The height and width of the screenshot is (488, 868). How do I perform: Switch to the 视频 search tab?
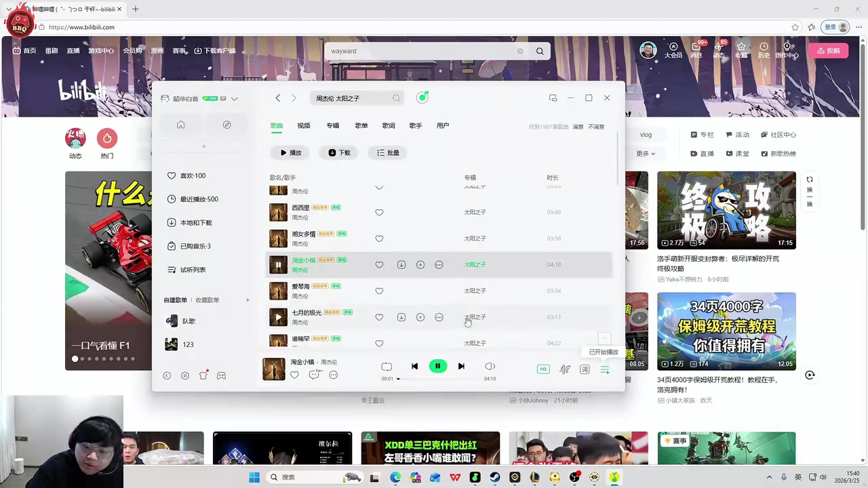click(x=303, y=125)
